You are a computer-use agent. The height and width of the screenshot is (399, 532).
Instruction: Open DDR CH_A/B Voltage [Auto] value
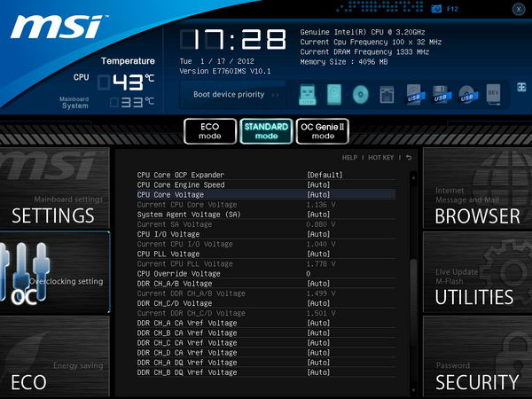318,284
